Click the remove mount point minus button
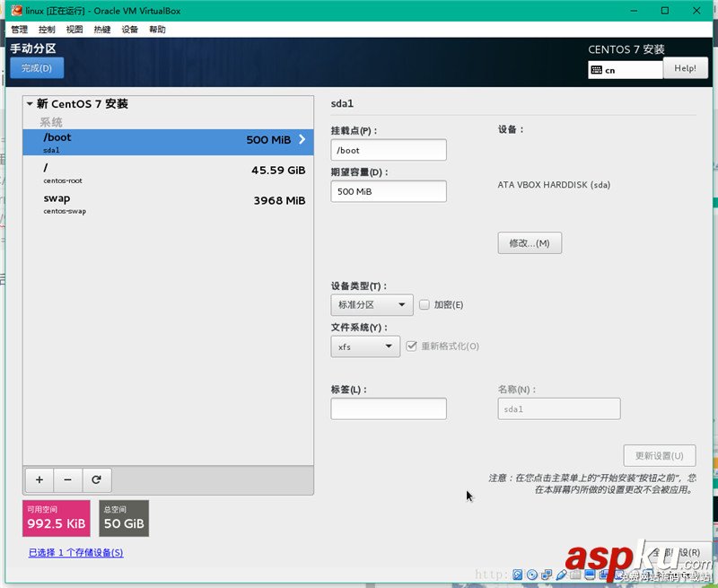This screenshot has width=718, height=588. (68, 480)
